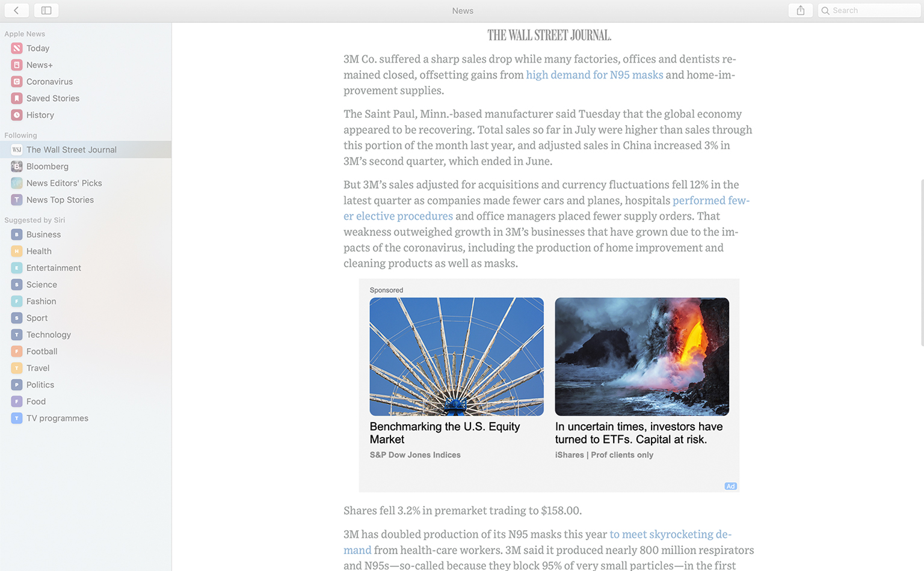Click the Search field
Viewport: 924px width, 571px height.
tap(869, 10)
